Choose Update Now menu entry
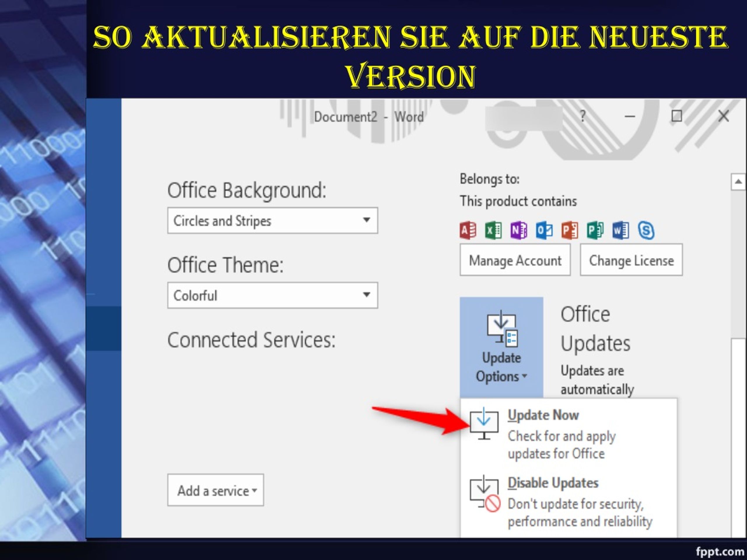The height and width of the screenshot is (560, 747). (x=569, y=433)
